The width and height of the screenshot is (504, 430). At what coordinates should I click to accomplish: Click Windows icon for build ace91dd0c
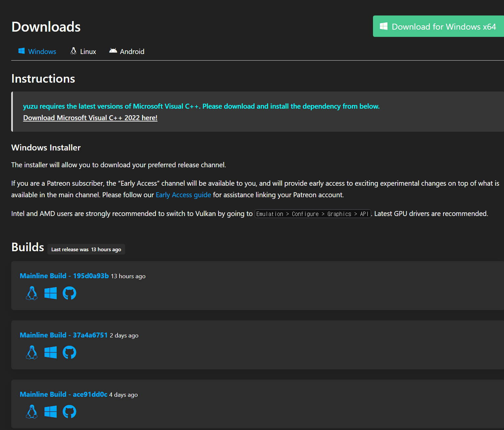[50, 412]
